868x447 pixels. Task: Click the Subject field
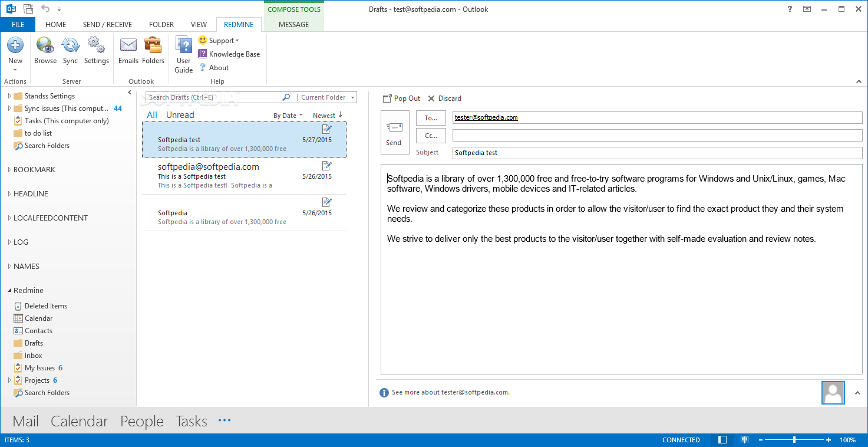[657, 153]
